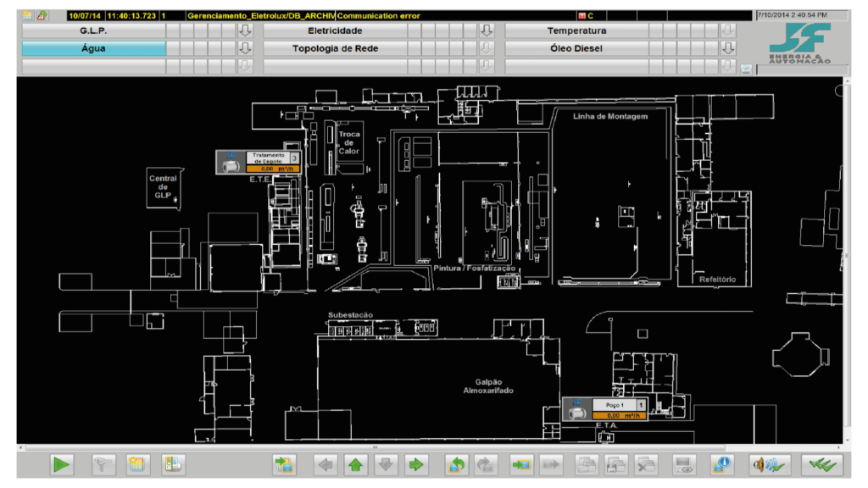Expand the Eletricidade area down arrow
868x488 pixels.
point(486,30)
